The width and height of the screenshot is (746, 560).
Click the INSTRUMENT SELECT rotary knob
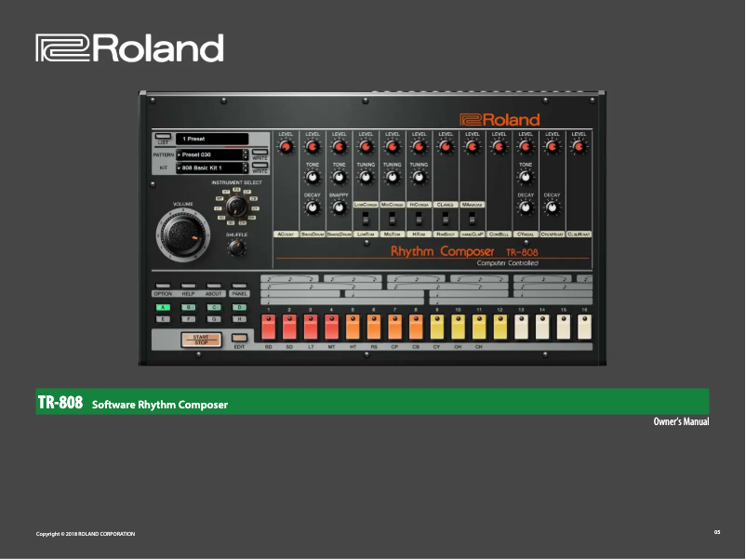pos(237,207)
